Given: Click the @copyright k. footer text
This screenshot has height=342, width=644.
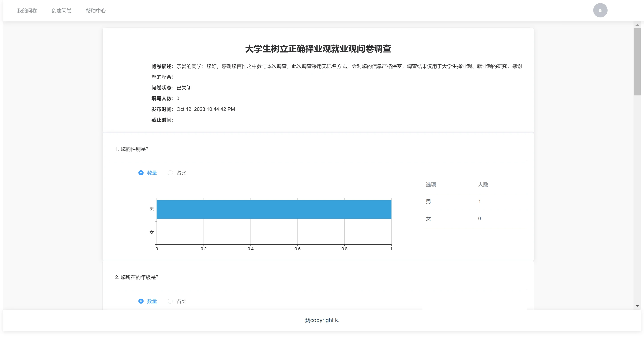Looking at the screenshot, I should (322, 320).
